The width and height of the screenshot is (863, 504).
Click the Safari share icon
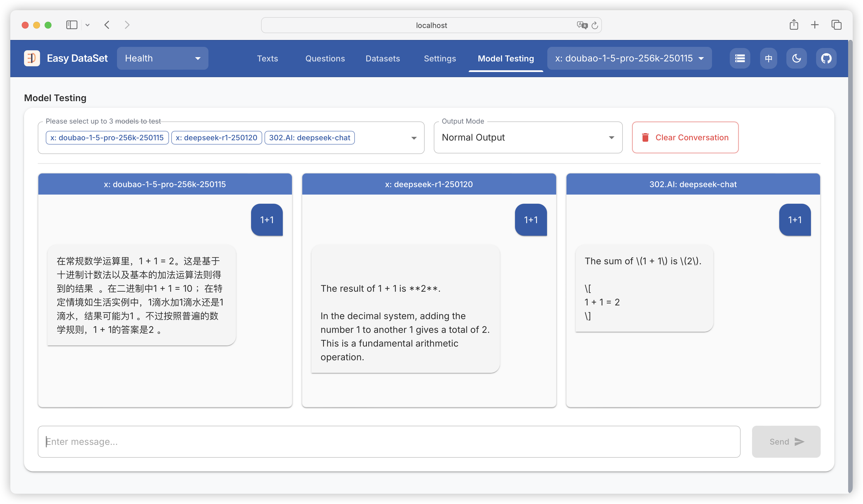click(794, 25)
